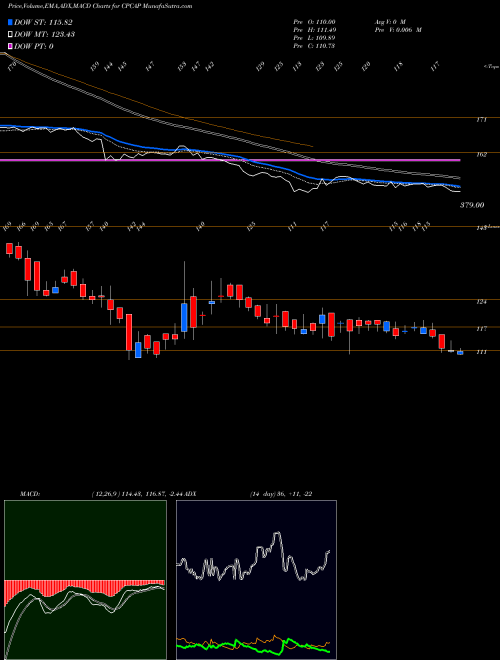Image resolution: width=500 pixels, height=660 pixels.
Task: Open the green MACD chart panel
Action: (85, 580)
